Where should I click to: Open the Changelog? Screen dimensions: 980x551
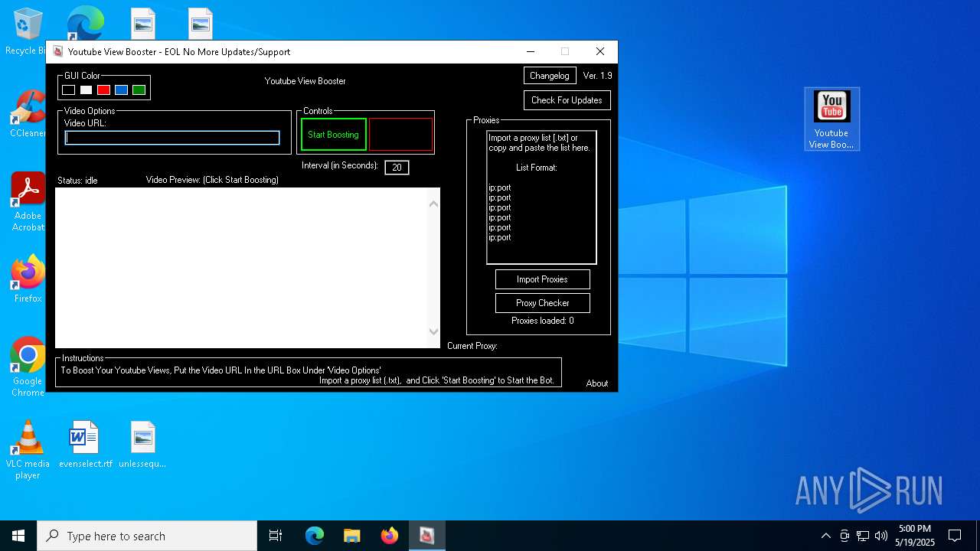550,76
